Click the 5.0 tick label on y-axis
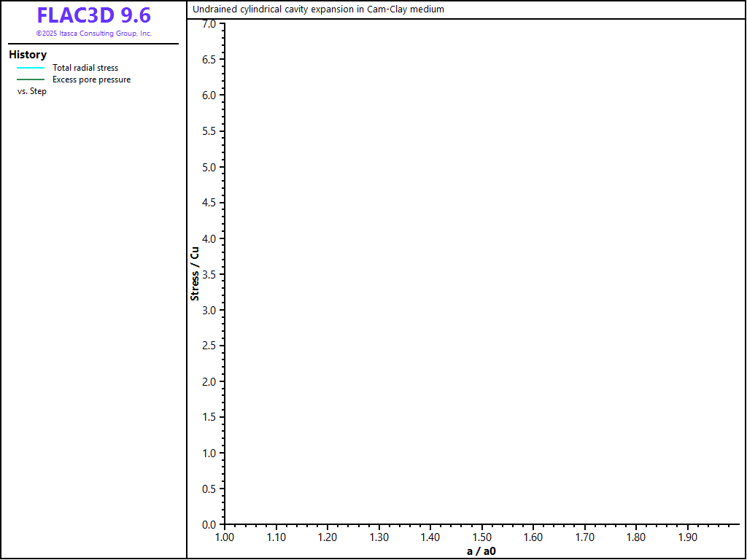Screen dimensions: 747x560 coord(209,167)
